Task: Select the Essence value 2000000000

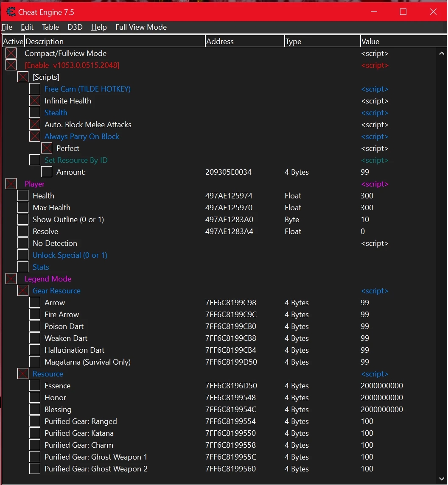Action: click(x=382, y=386)
